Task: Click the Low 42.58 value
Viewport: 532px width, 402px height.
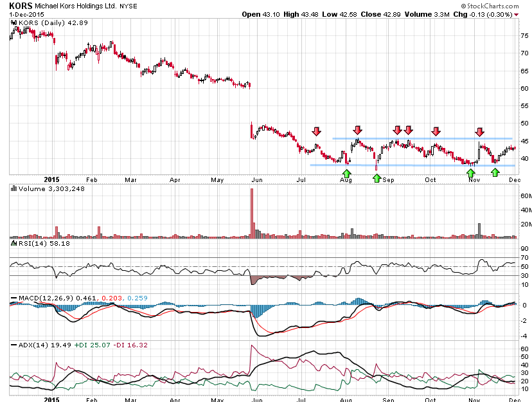Action: tap(339, 14)
